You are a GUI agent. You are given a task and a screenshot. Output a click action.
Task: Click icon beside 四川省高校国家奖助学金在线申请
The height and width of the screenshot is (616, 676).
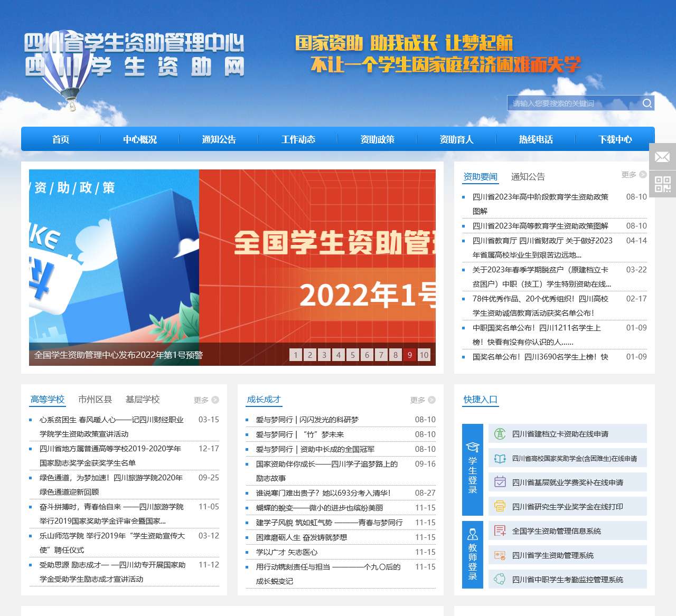pos(500,458)
